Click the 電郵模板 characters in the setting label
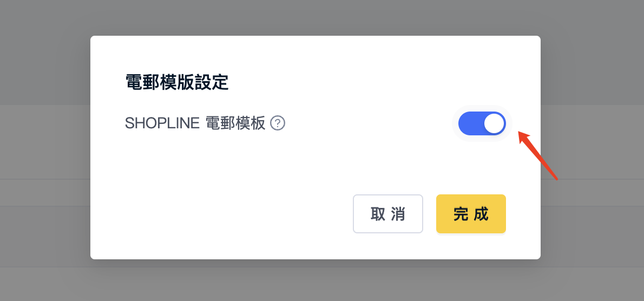 [235, 123]
